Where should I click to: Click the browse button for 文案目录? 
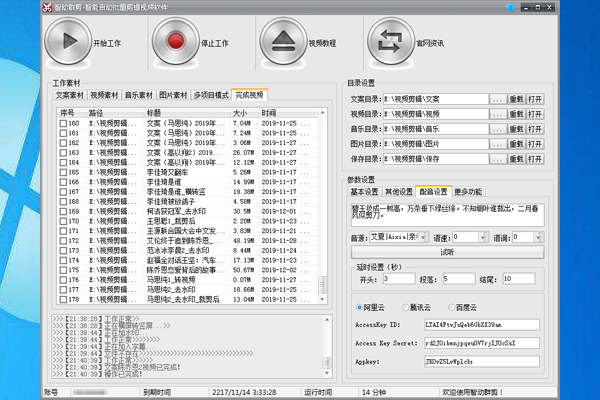point(498,99)
